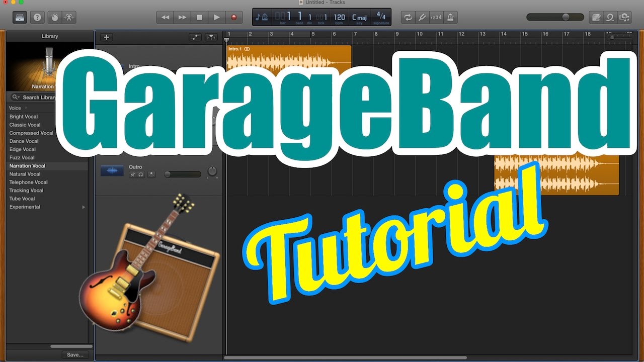Start playback with the Play button
Image resolution: width=644 pixels, height=362 pixels.
click(216, 17)
